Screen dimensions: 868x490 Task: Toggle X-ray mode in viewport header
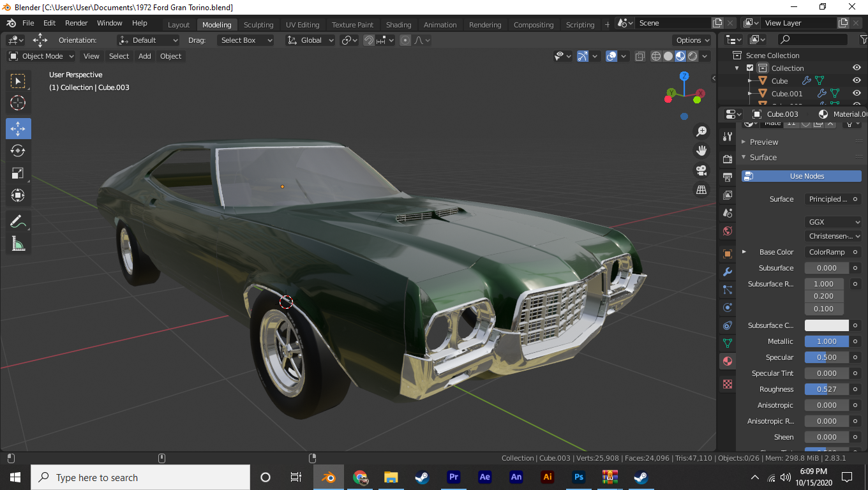640,56
